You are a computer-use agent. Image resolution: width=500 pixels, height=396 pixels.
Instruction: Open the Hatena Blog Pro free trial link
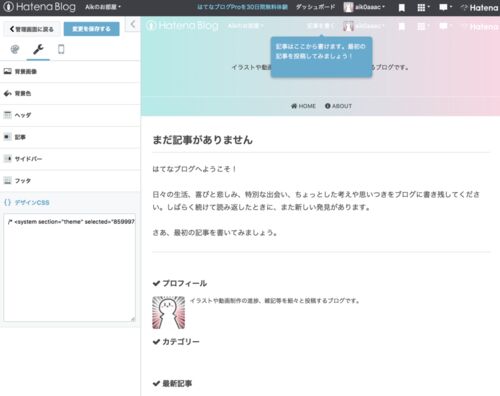pyautogui.click(x=242, y=7)
